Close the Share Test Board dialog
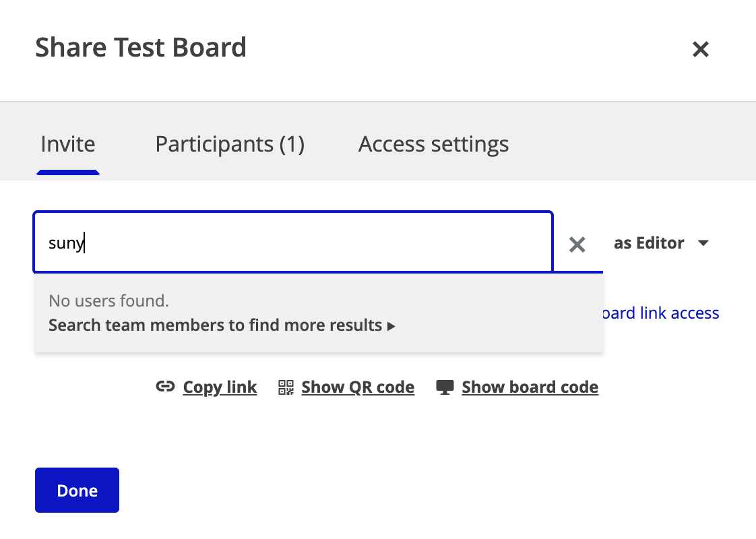 [701, 49]
